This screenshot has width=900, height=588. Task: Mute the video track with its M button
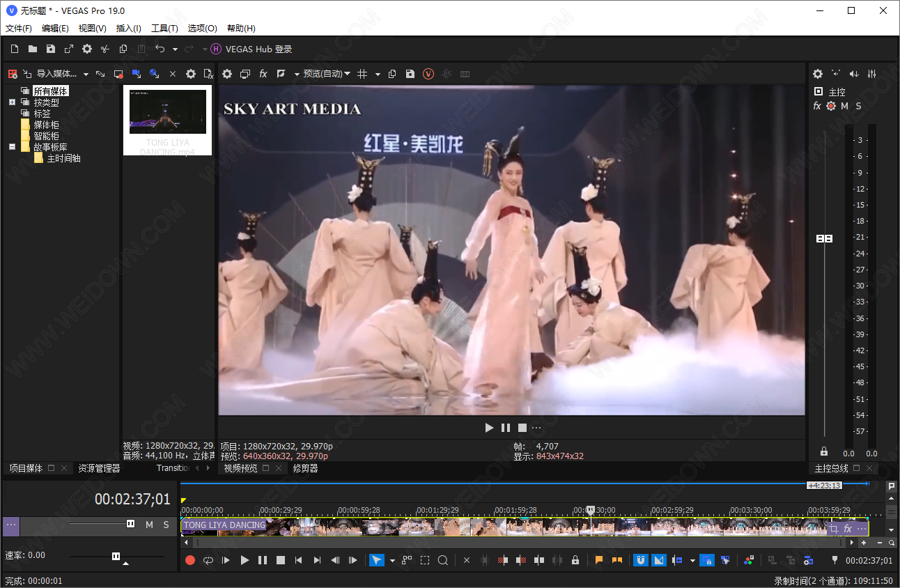(x=149, y=525)
